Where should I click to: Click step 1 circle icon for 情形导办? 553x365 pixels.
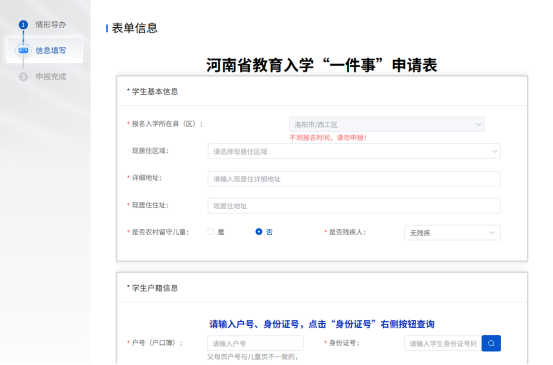pyautogui.click(x=23, y=25)
